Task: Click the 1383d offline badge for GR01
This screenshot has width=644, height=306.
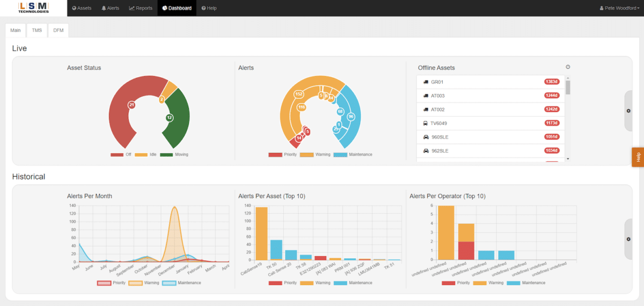Action: click(552, 82)
